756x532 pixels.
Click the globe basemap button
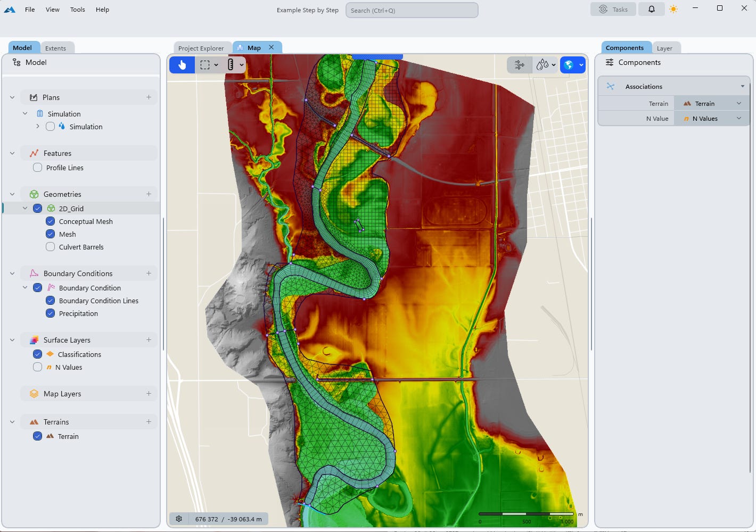[x=569, y=65]
